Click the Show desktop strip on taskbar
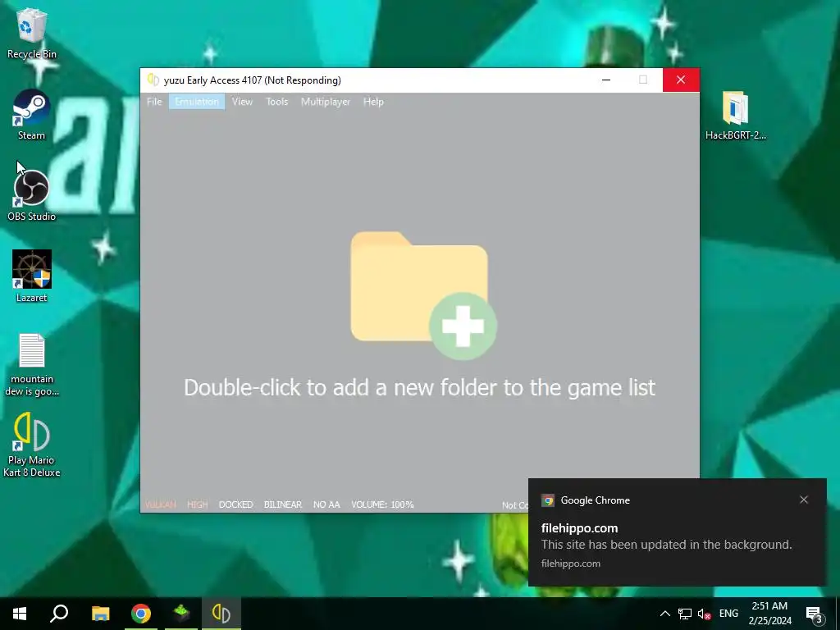 pos(838,614)
